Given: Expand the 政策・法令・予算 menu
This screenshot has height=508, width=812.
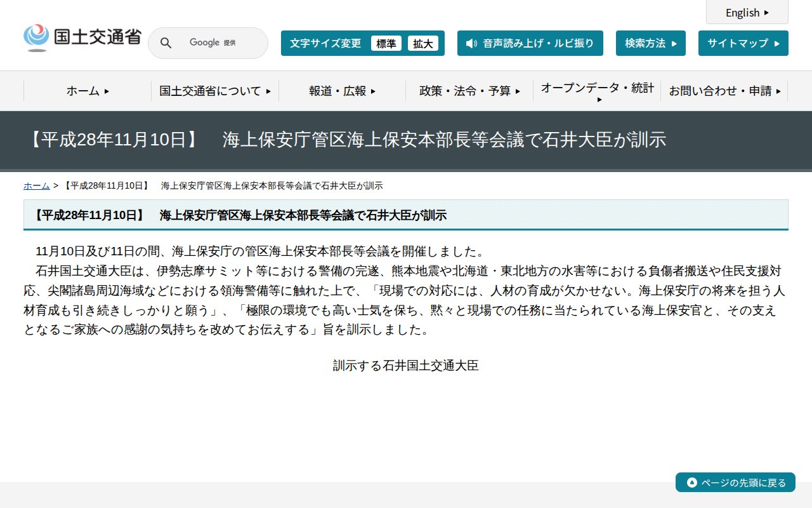Looking at the screenshot, I should (x=469, y=91).
